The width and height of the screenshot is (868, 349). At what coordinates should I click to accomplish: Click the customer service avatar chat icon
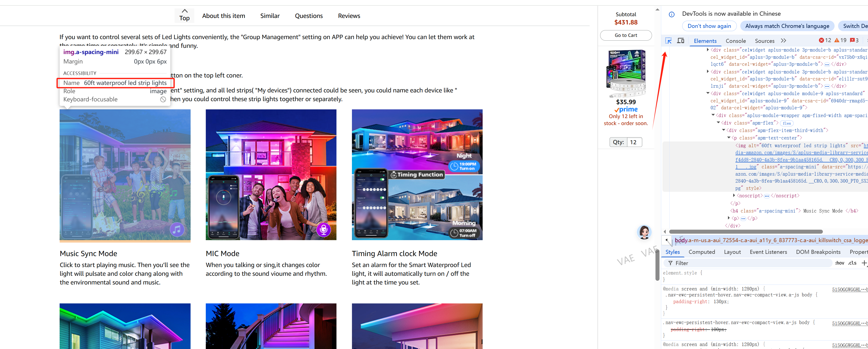pos(644,232)
